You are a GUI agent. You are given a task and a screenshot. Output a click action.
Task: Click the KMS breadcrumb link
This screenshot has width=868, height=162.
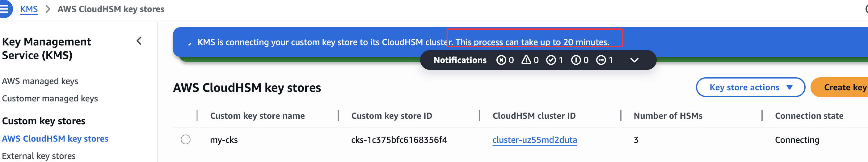click(29, 9)
